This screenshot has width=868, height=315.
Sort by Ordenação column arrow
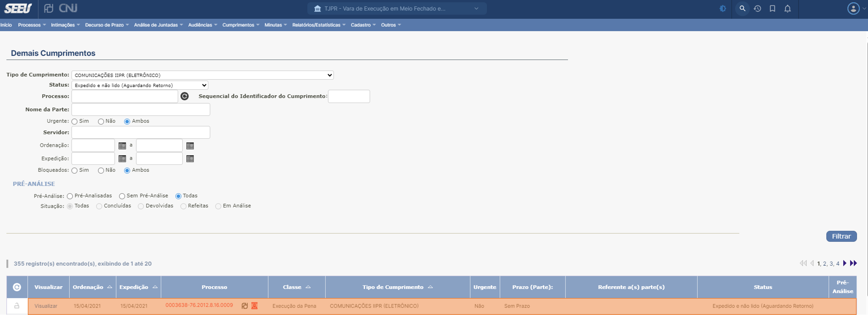(x=109, y=287)
